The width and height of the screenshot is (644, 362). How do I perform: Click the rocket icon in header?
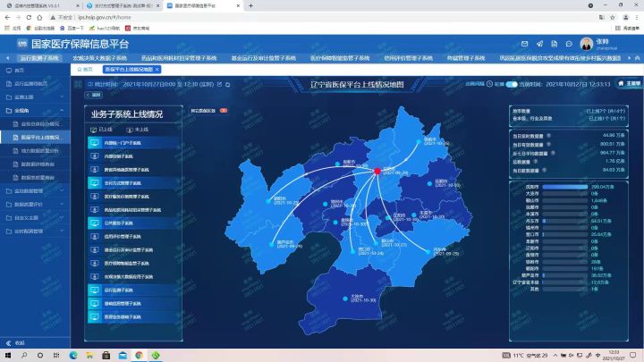pos(539,44)
